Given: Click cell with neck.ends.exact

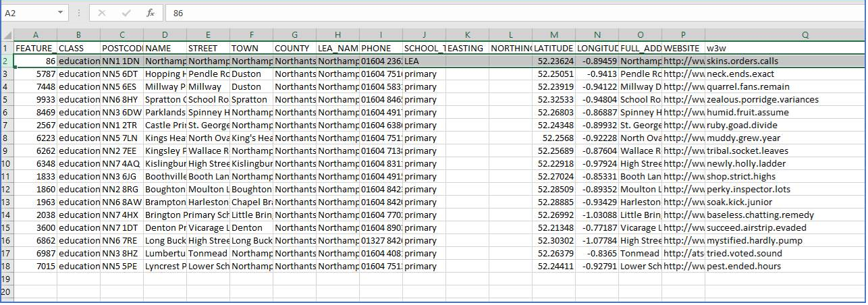Looking at the screenshot, I should point(786,74).
